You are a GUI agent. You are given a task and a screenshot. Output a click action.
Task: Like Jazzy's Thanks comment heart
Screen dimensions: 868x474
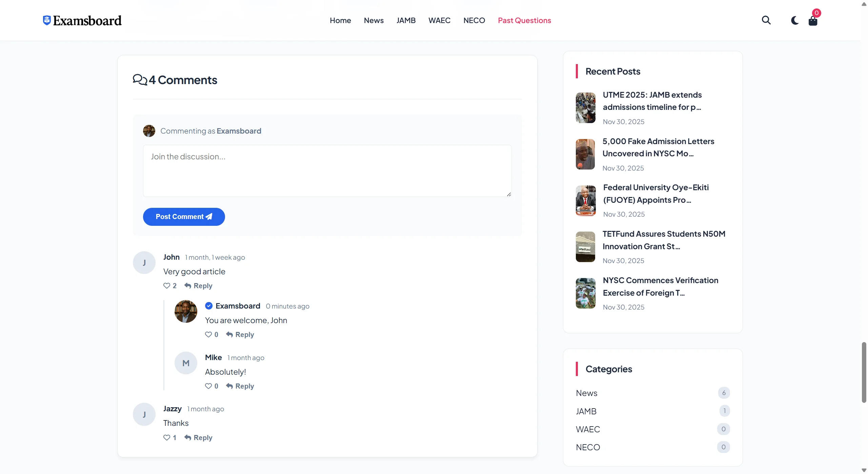pos(167,438)
